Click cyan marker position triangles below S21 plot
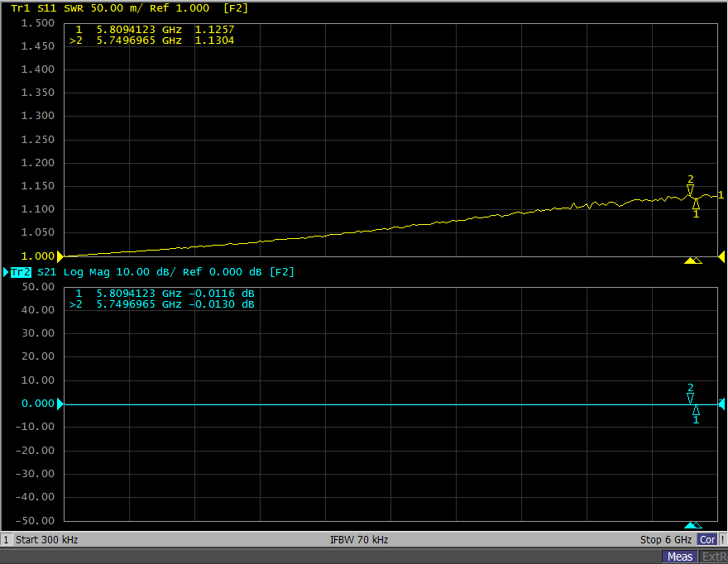 pyautogui.click(x=693, y=525)
